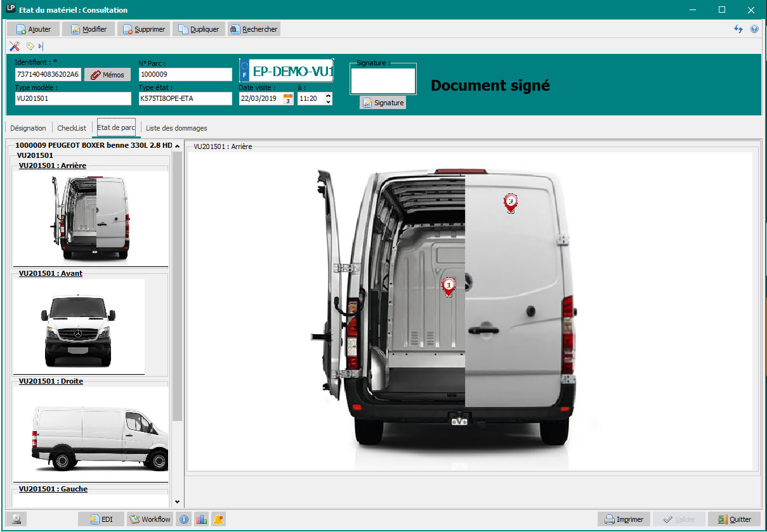This screenshot has height=532, width=767.
Task: Click the Imprimer button
Action: pyautogui.click(x=624, y=519)
